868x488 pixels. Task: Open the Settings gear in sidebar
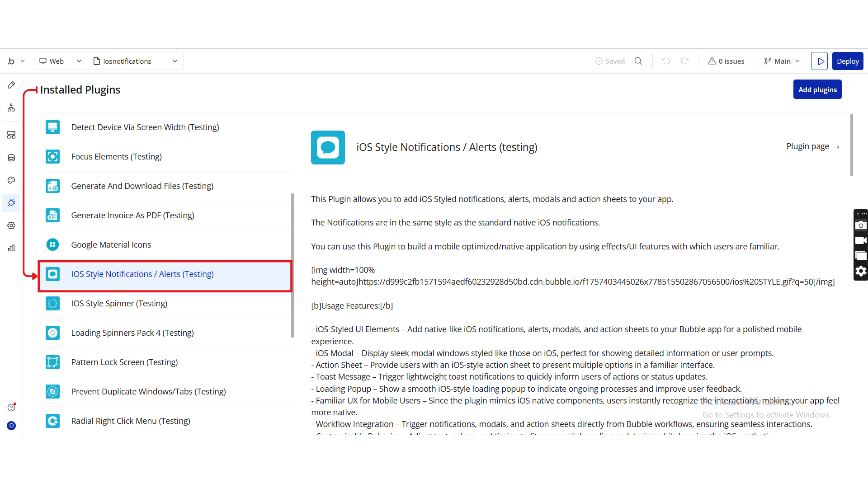(x=11, y=225)
